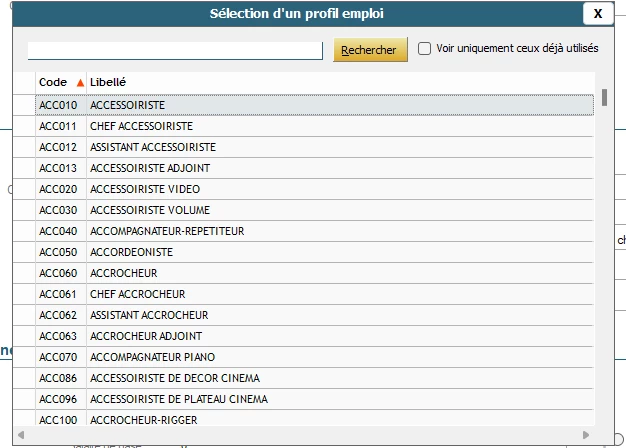Viewport: 626px width, 448px height.
Task: Close the profil emploi selection dialog
Action: click(598, 14)
